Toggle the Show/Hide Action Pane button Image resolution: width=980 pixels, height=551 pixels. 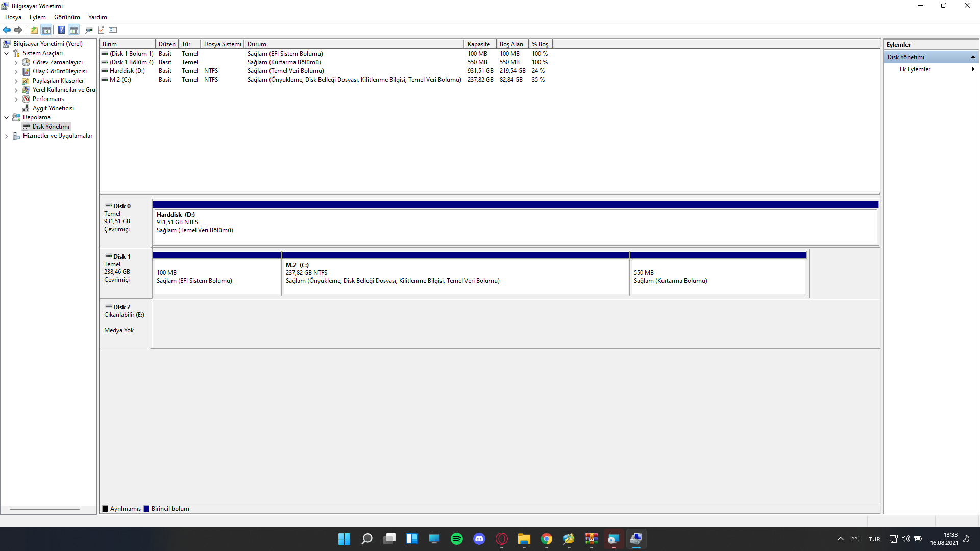point(74,30)
